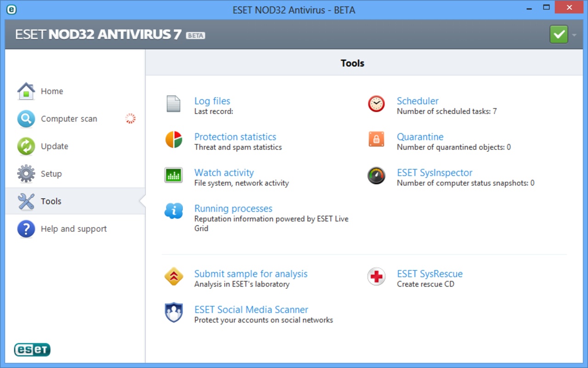
Task: Go to Computer scan in the sidebar
Action: tap(68, 119)
